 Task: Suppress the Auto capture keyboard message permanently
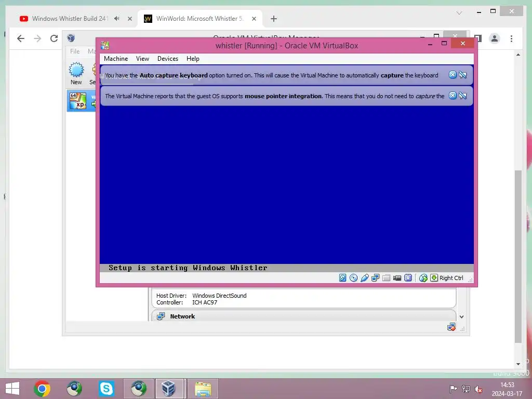click(463, 75)
